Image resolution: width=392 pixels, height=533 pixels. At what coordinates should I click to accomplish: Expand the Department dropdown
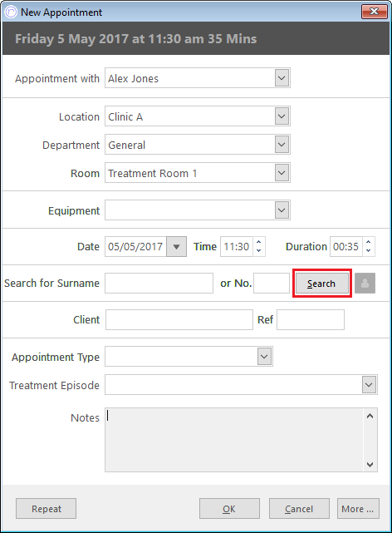click(x=282, y=145)
